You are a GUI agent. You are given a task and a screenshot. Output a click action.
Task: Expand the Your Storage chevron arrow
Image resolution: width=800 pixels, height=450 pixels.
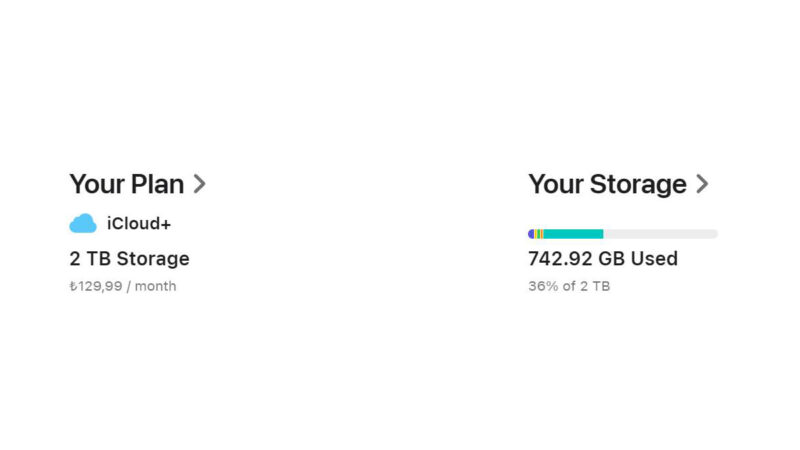[702, 184]
